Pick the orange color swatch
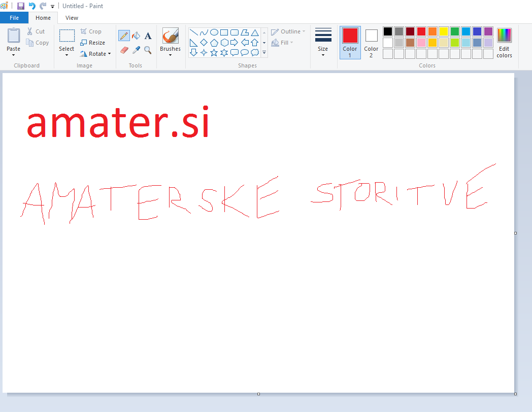 coord(433,31)
